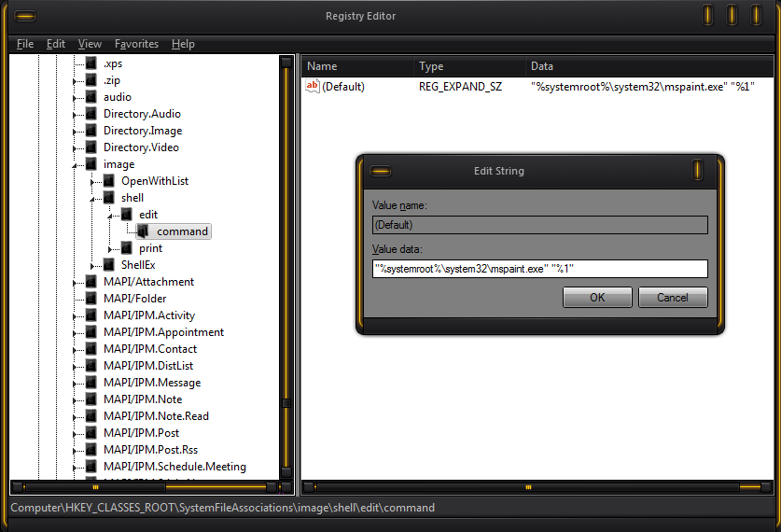781x532 pixels.
Task: Click the MAPI/IPM.Message folder icon
Action: [x=91, y=383]
